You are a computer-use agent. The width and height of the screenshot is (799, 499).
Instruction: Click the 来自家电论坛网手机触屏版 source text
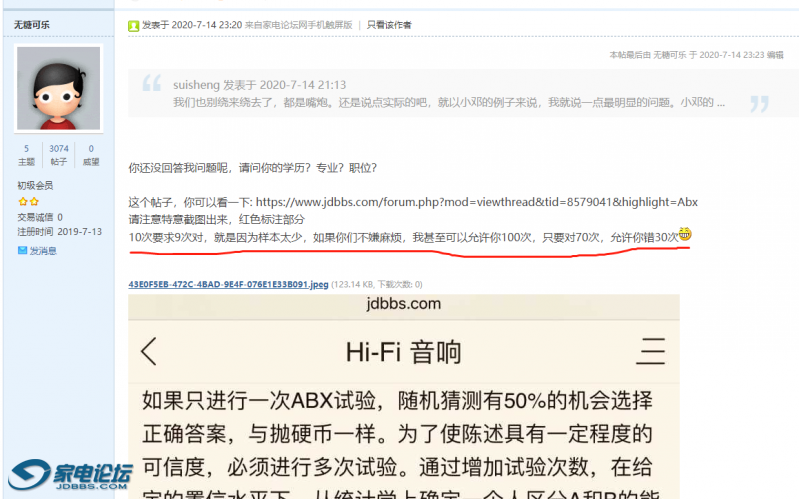299,25
